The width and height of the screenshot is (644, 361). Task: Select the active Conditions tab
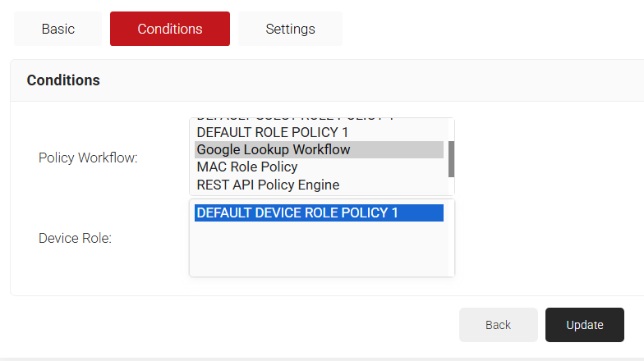coord(170,29)
